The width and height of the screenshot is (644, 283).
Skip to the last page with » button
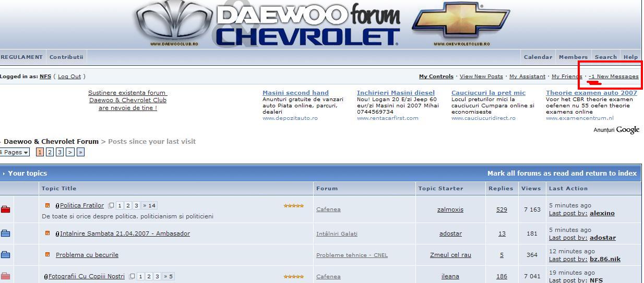(x=80, y=152)
